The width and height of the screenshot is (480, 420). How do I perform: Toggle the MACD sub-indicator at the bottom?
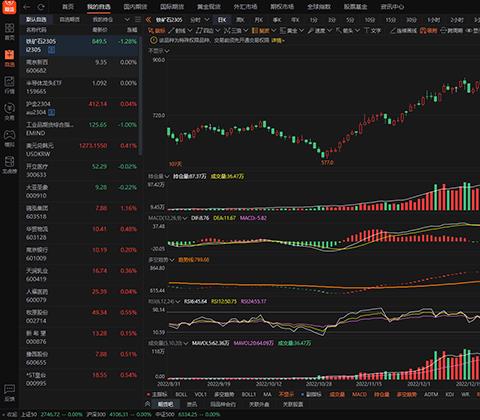[x=359, y=394]
